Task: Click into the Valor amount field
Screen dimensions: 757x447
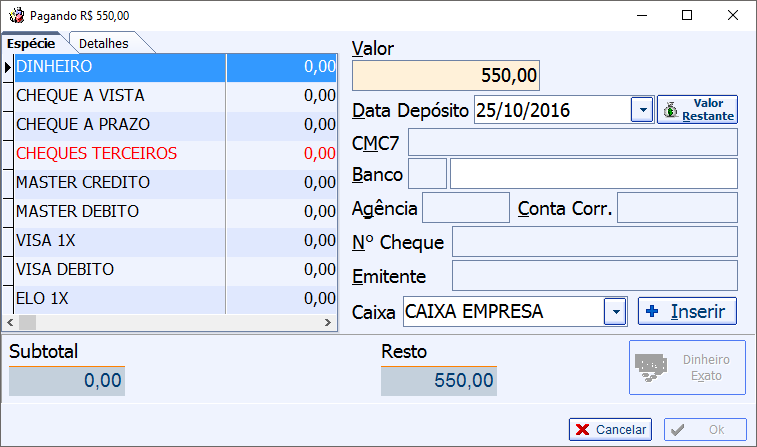Action: [446, 76]
